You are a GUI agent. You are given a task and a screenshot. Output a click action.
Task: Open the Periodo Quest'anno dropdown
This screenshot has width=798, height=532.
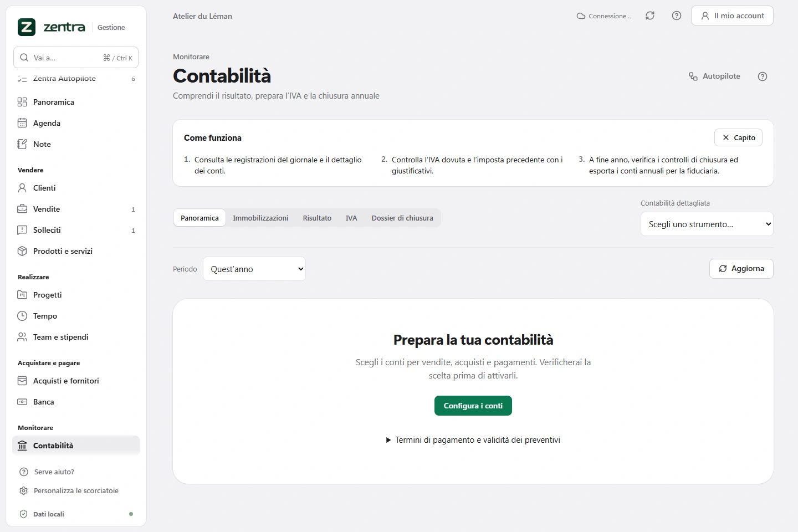[254, 269]
